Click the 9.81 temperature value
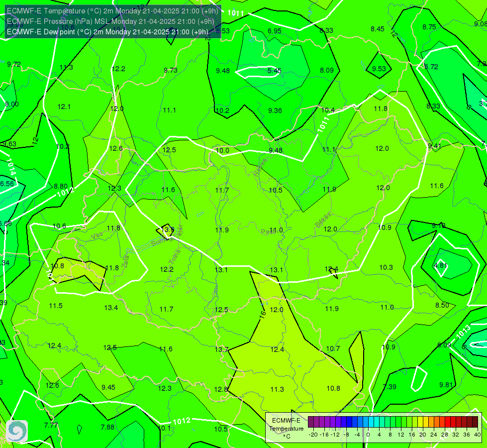This screenshot has width=487, height=448. 446,385
